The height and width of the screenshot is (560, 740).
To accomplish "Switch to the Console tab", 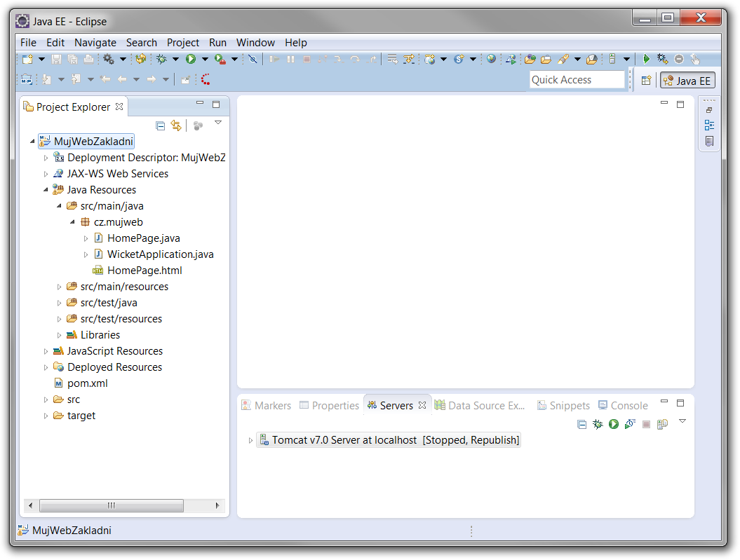I will [623, 405].
